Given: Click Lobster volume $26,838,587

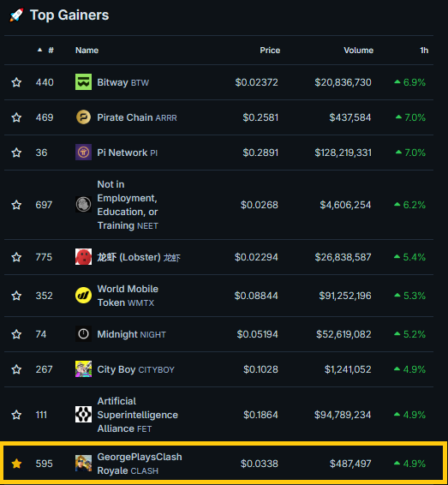Looking at the screenshot, I should pyautogui.click(x=343, y=257).
